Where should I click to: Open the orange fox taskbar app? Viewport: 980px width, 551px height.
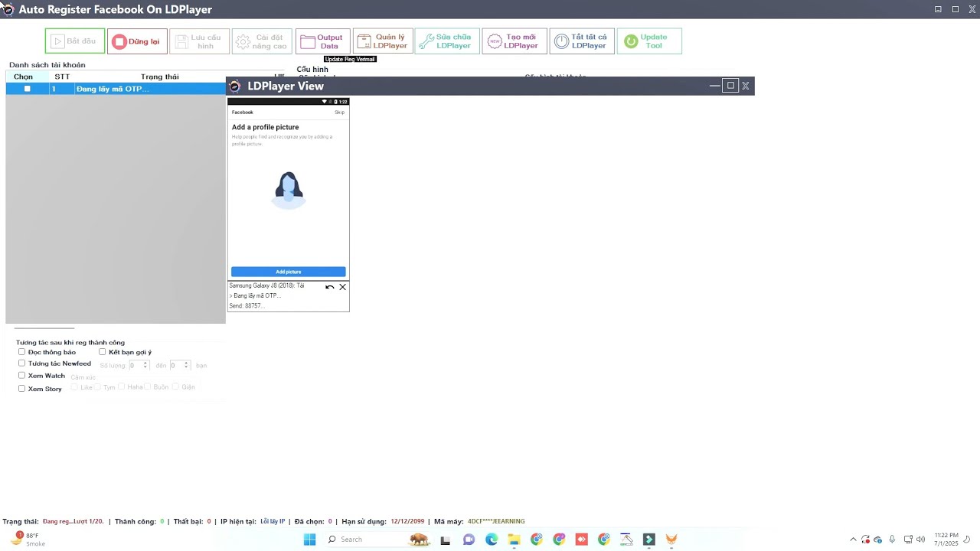pos(671,540)
